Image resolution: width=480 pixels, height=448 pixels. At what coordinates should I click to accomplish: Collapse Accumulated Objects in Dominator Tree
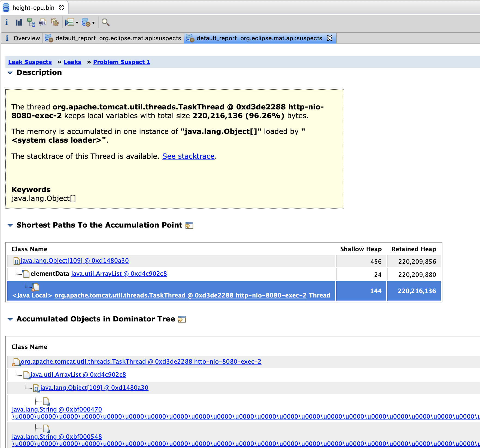tap(10, 319)
